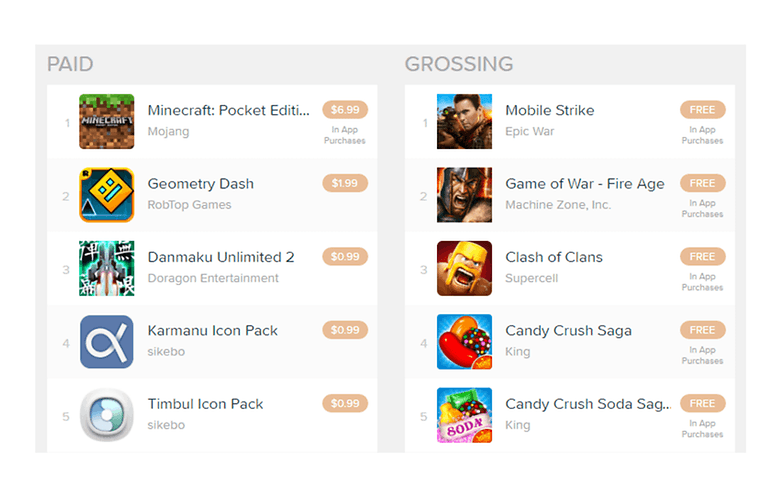Click the $6.99 price button for Minecraft
Screen dimensions: 782x498
tap(345, 110)
